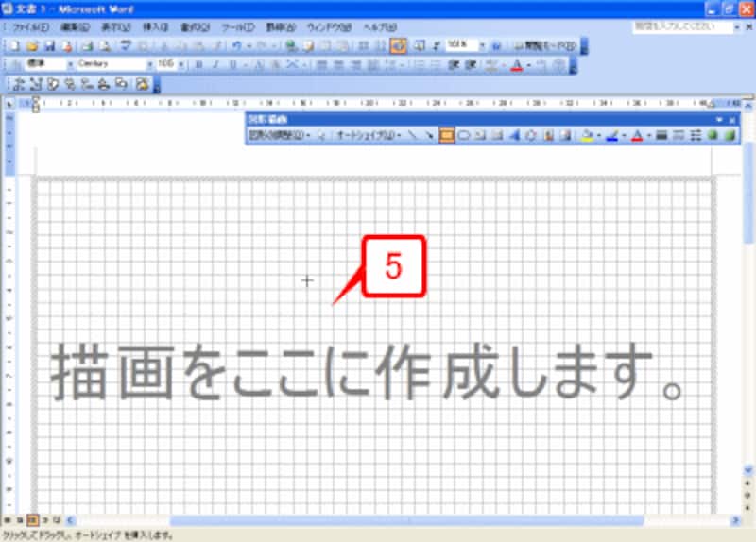Open print preview from the standard toolbar
The height and width of the screenshot is (542, 756).
[x=105, y=46]
